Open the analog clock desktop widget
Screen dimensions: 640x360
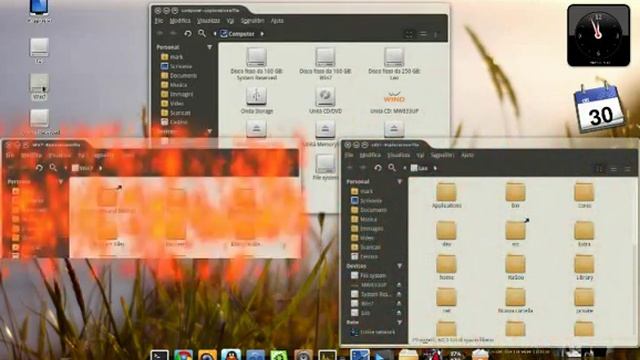(598, 35)
